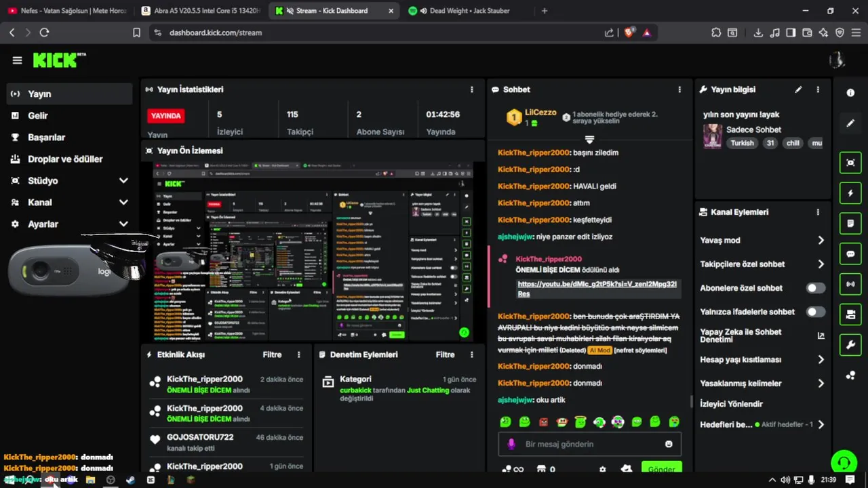Open Denetim Eylemleri options menu
Screen dimensions: 868x488
click(472, 354)
